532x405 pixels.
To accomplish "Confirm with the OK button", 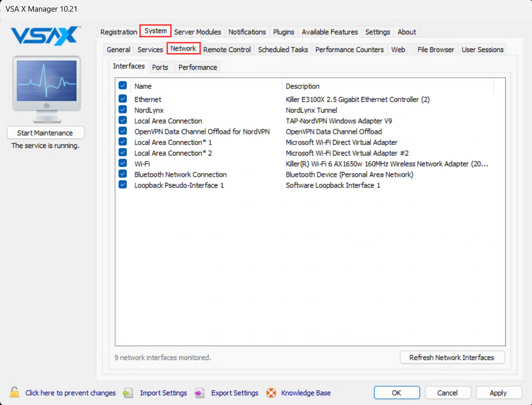I will [397, 393].
